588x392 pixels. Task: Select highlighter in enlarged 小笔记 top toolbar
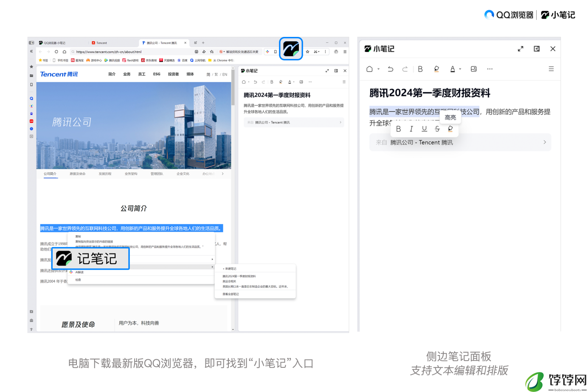coord(436,69)
